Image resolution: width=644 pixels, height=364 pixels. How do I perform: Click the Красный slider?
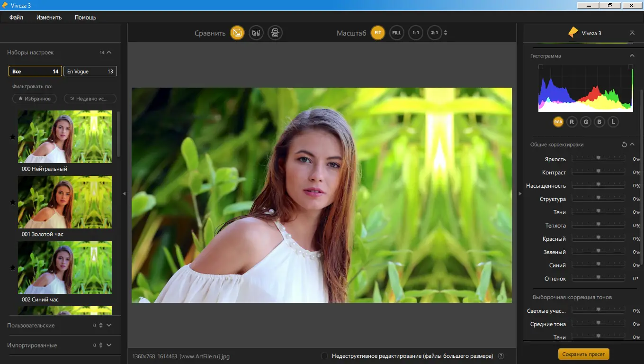coord(599,238)
